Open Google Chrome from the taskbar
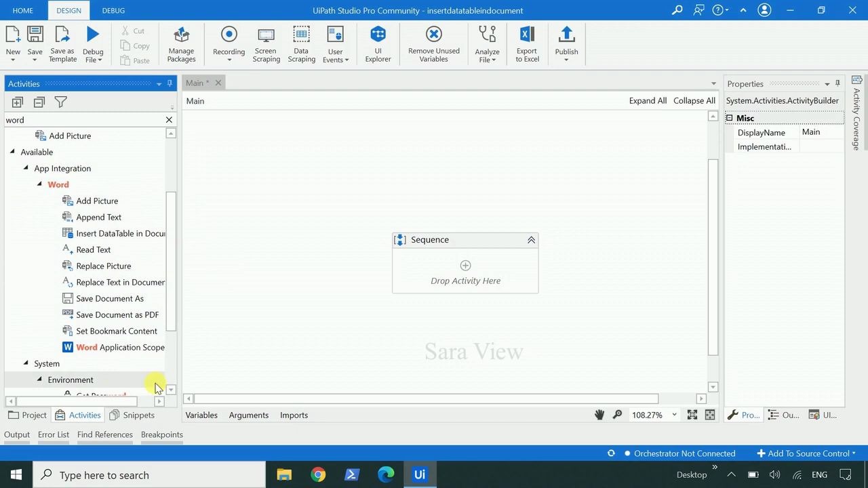Screen dimensions: 868x488 point(318,474)
